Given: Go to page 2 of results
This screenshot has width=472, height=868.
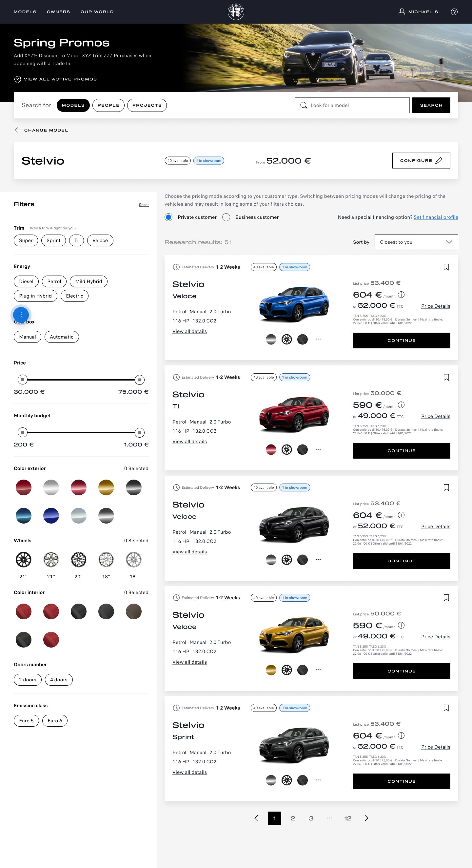Looking at the screenshot, I should pyautogui.click(x=293, y=818).
